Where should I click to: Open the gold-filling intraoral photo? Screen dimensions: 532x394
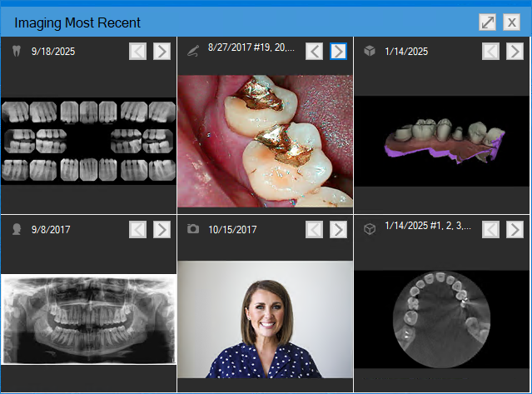[x=265, y=140]
